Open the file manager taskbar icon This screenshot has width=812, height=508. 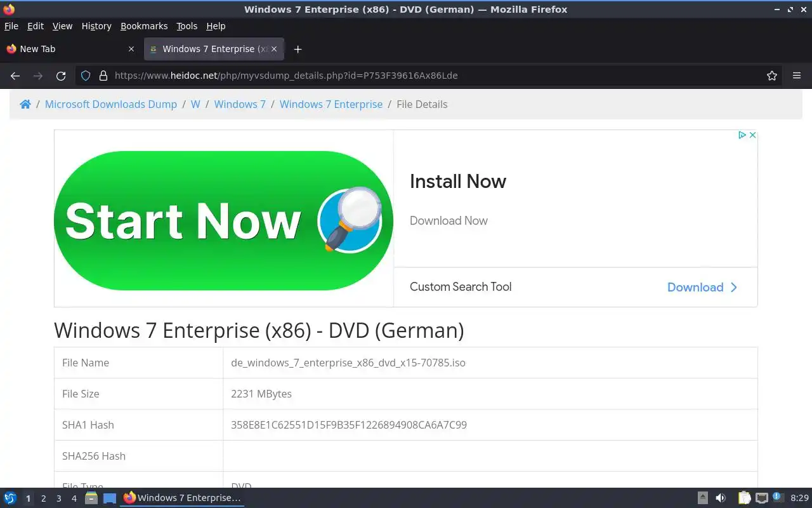coord(91,498)
